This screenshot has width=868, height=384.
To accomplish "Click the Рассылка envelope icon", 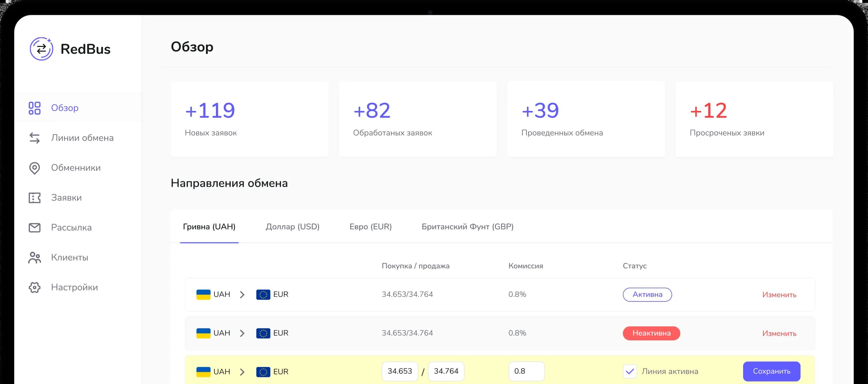I will pyautogui.click(x=35, y=228).
